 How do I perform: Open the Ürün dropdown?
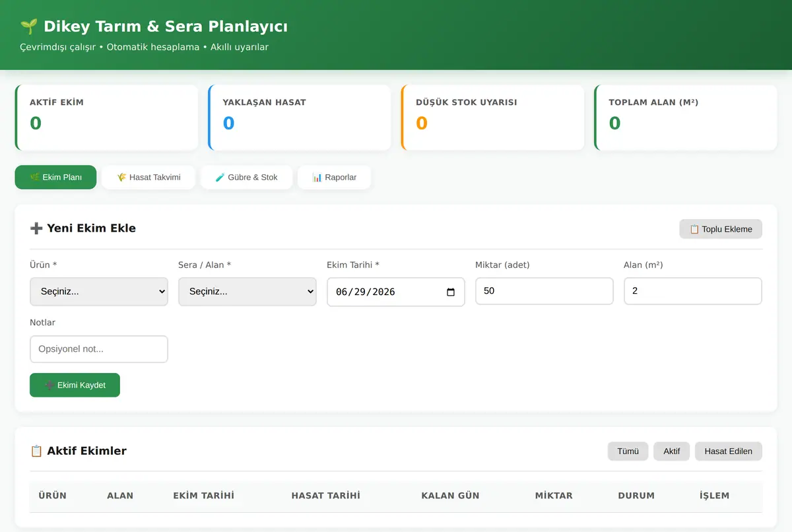pyautogui.click(x=99, y=291)
